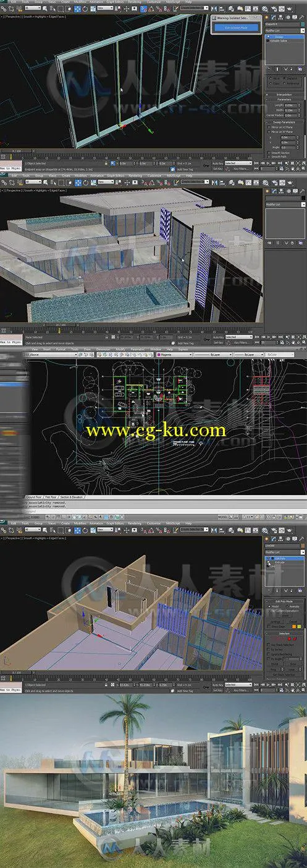307x868 pixels.
Task: Enable Mirror on XY Plane checkbox
Action: pyautogui.click(x=269, y=132)
